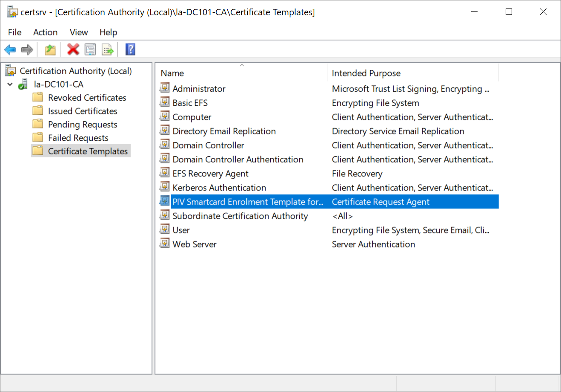Open the Issued Certificates folder
The image size is (561, 392).
(x=83, y=111)
